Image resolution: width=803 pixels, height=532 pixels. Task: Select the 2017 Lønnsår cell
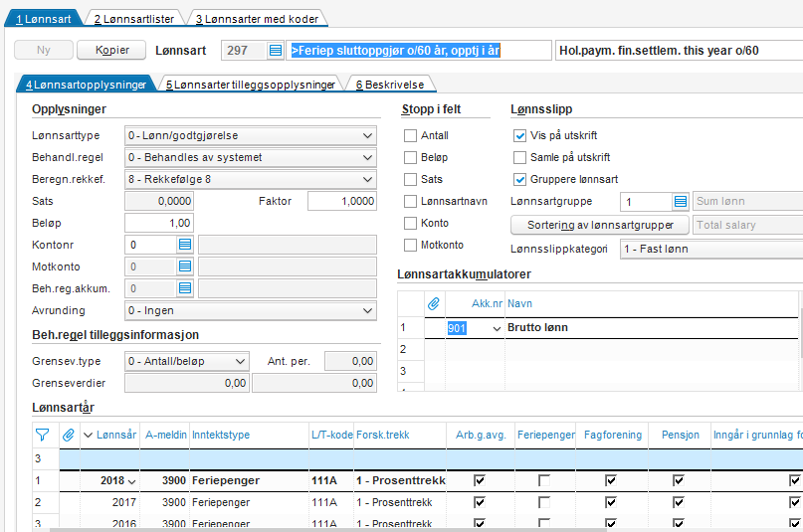(110, 503)
